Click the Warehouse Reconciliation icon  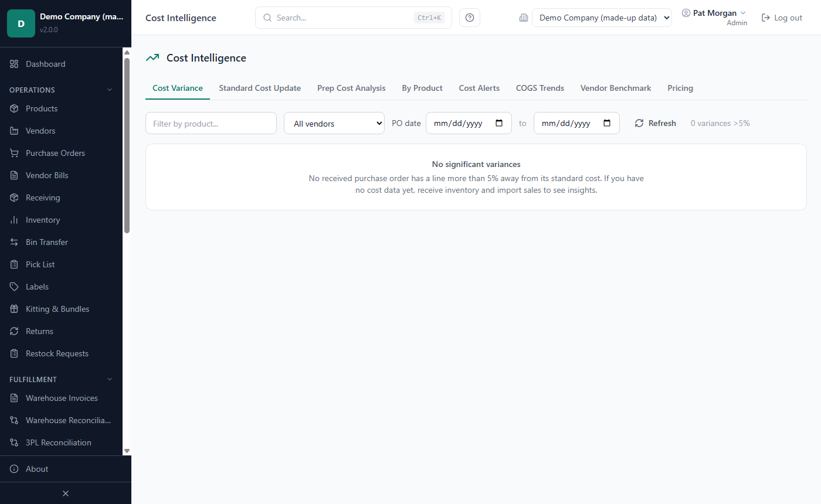tap(14, 420)
